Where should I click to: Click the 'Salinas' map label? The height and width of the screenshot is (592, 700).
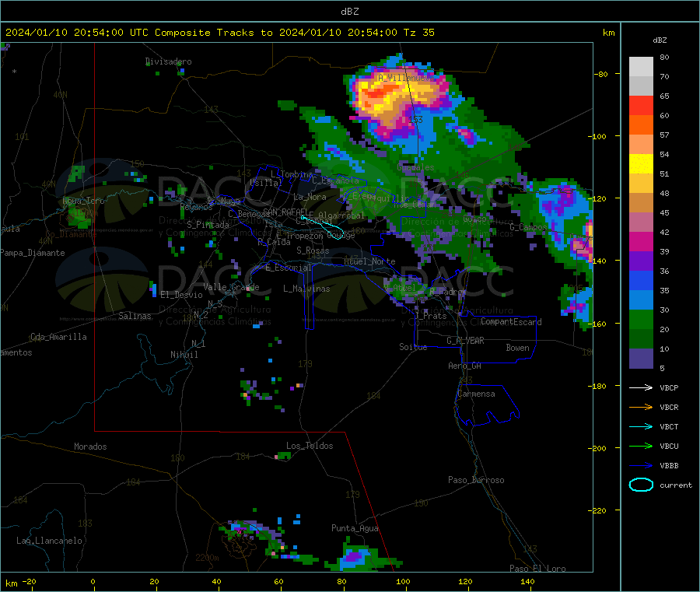coord(135,316)
